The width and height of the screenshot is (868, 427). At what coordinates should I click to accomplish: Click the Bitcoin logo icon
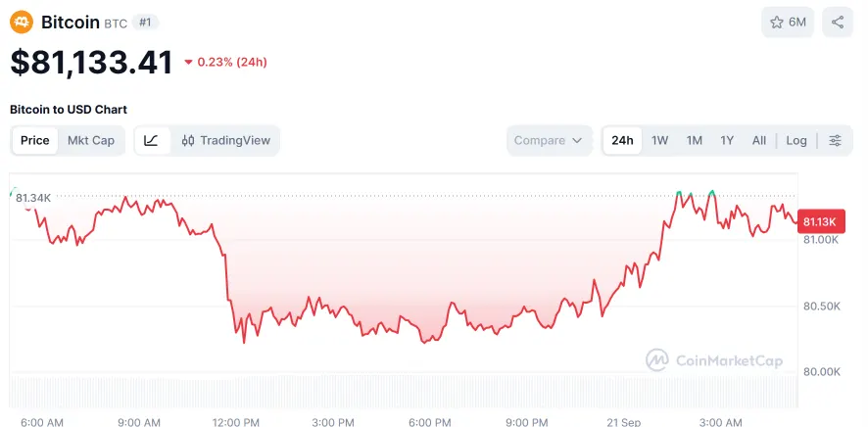[22, 23]
